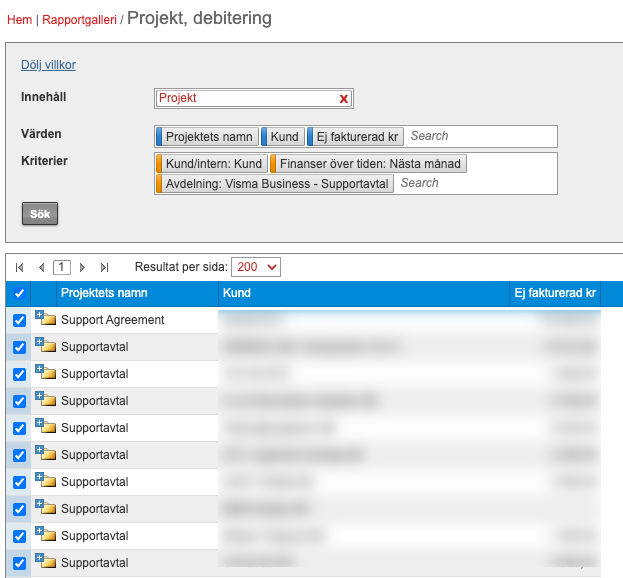
Task: Open the Rapportgalleri breadcrumb link
Action: pyautogui.click(x=79, y=19)
